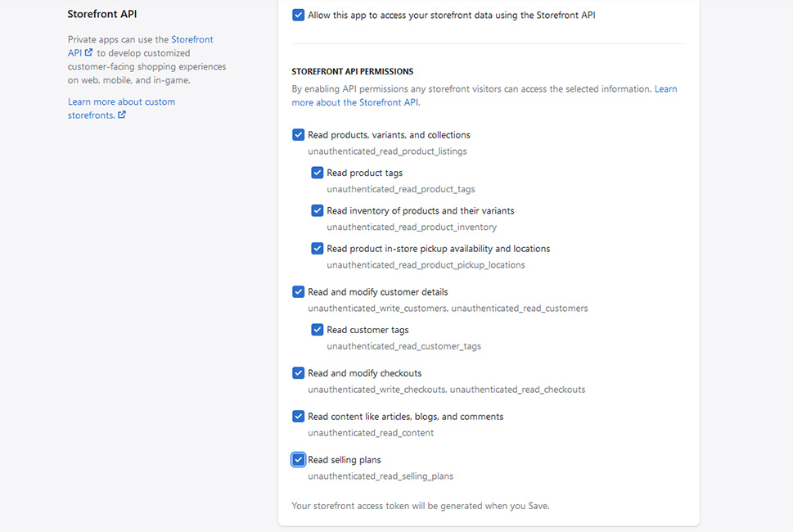793x532 pixels.
Task: Click the Allow this app storefront access label
Action: click(452, 16)
